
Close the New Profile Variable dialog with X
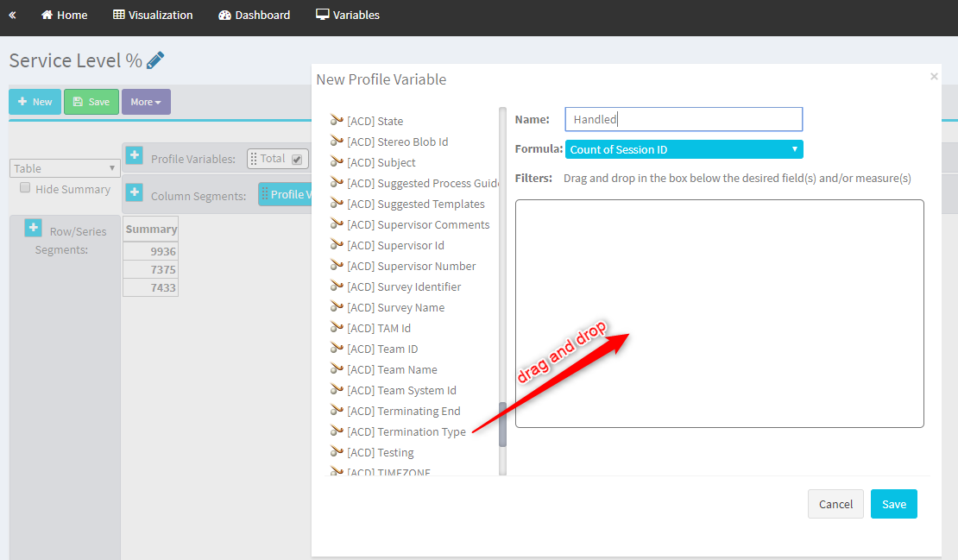coord(934,76)
